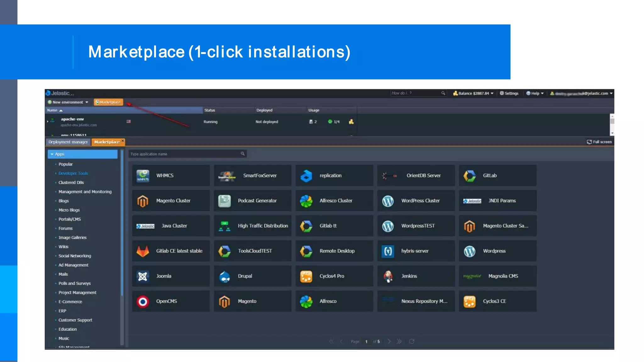The height and width of the screenshot is (362, 644).
Task: Select the Wordpress app tile
Action: point(497,251)
